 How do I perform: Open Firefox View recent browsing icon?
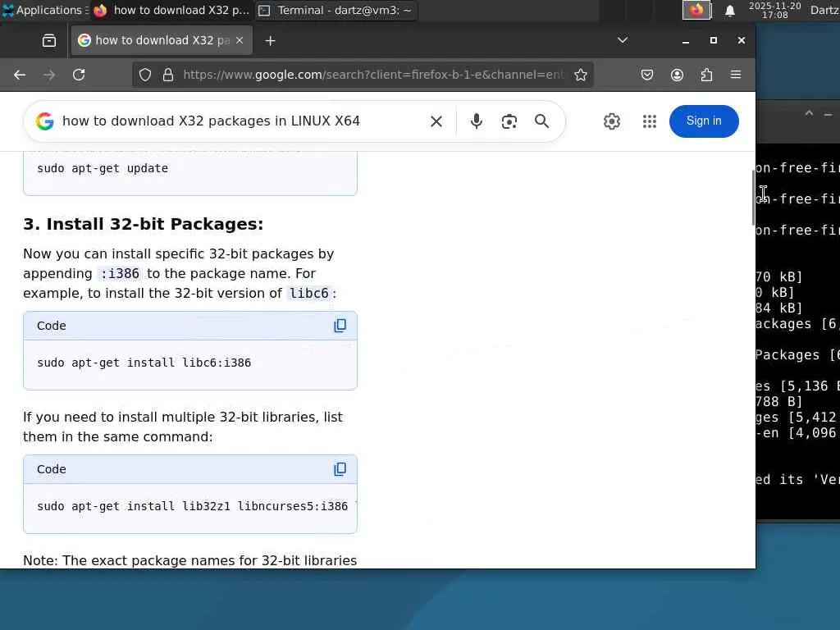48,41
